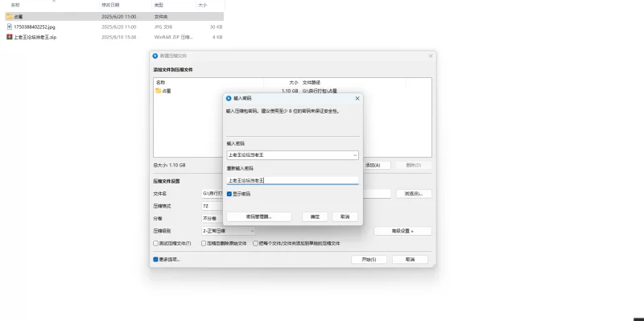644x321 pixels.
Task: Open the 压缩格式 dropdown showing 7Z
Action: click(x=213, y=206)
